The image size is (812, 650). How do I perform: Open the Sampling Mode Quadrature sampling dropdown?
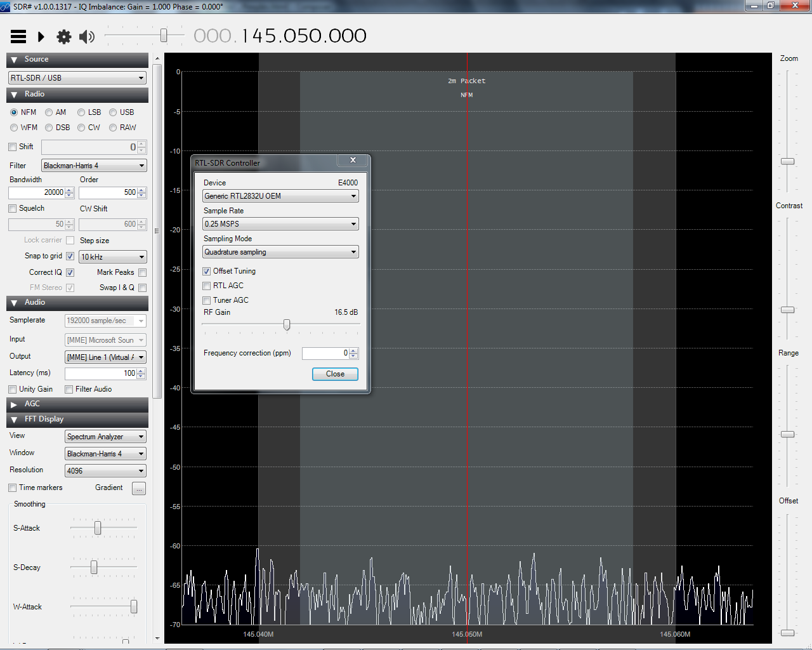pos(280,252)
